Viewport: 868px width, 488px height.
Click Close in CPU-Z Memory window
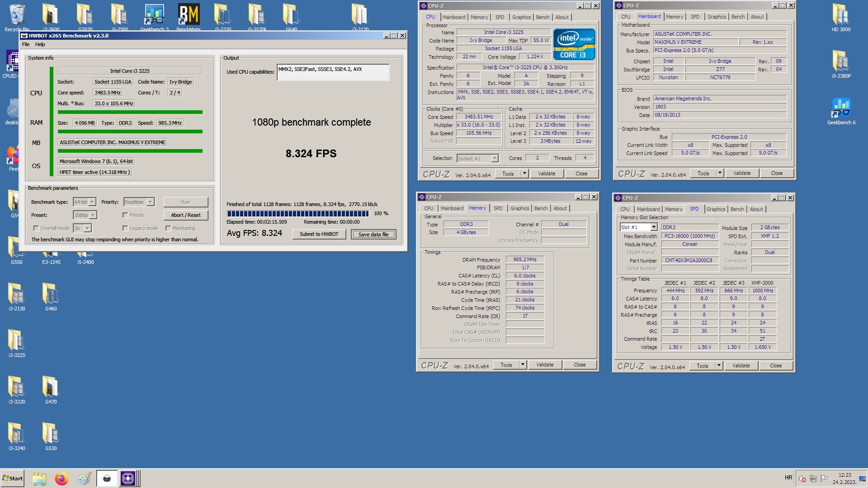[580, 365]
